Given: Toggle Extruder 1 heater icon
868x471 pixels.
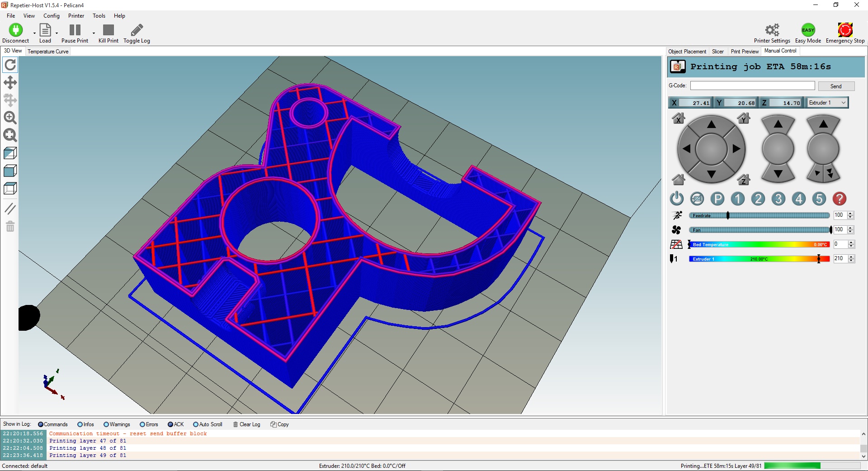Looking at the screenshot, I should 674,259.
